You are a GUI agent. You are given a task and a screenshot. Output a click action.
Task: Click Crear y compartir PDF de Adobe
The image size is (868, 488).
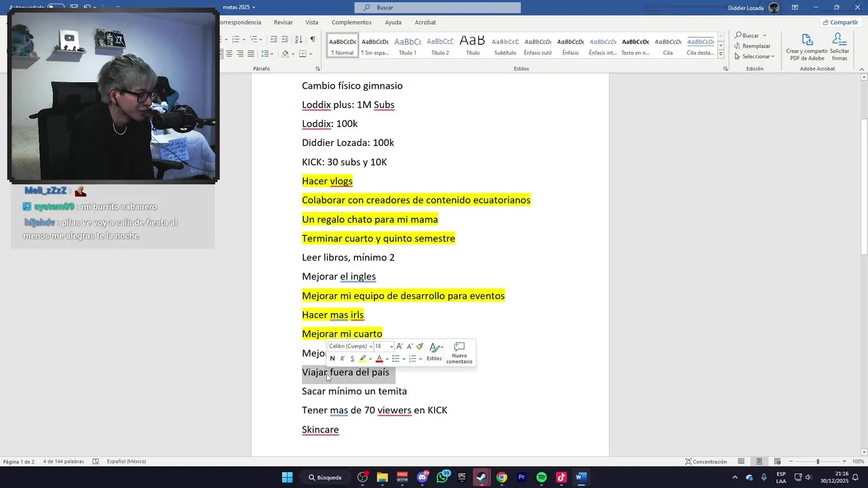click(807, 47)
